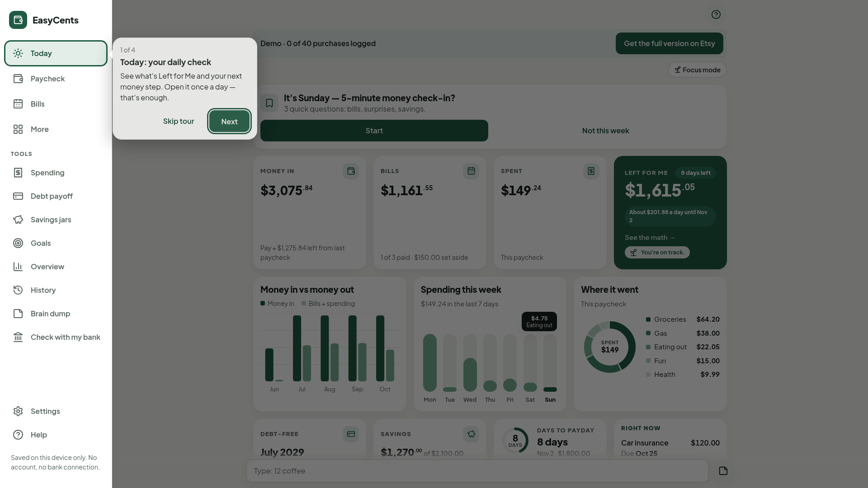Click the $4.75 Eating out tooltip
This screenshot has height=488, width=868.
point(539,322)
